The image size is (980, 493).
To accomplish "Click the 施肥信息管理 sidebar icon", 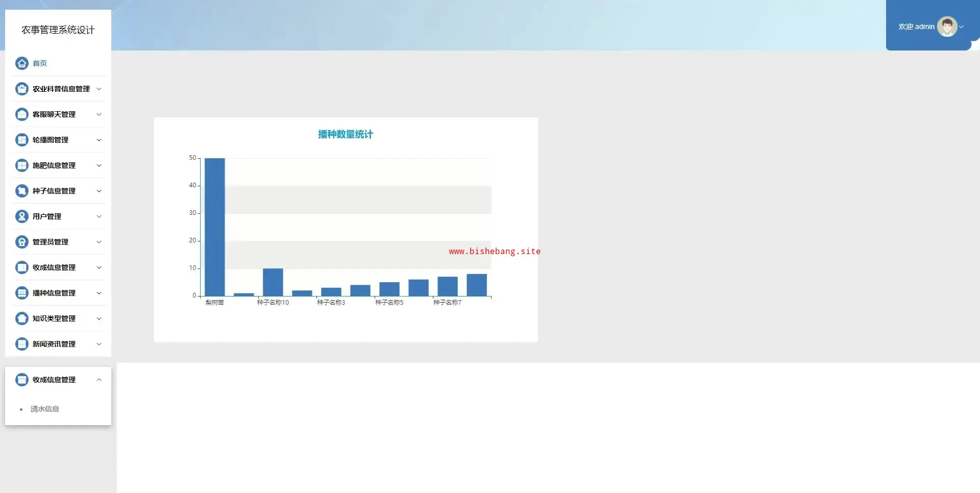I will click(x=22, y=165).
